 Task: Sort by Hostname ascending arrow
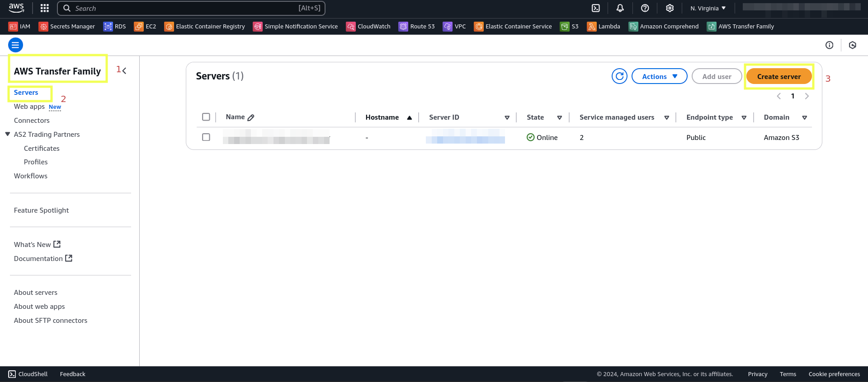point(409,117)
